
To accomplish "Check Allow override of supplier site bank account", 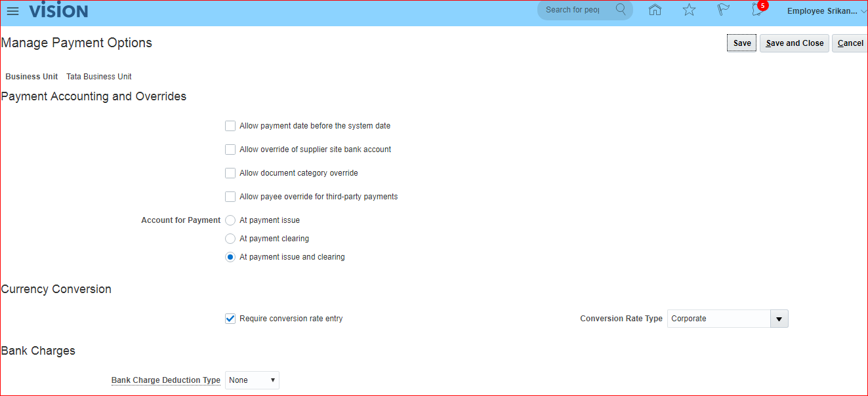I will click(x=230, y=149).
